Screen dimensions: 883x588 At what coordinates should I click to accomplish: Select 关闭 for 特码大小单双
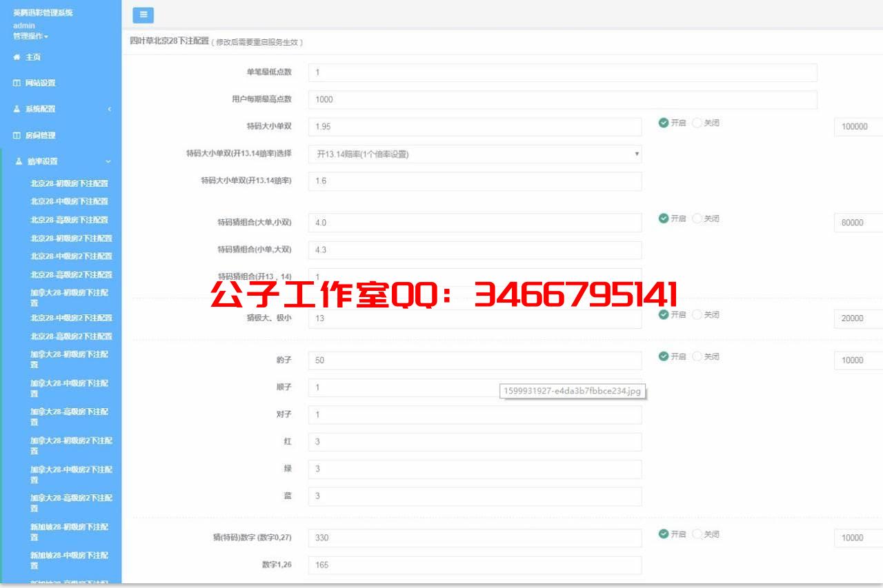tap(697, 123)
